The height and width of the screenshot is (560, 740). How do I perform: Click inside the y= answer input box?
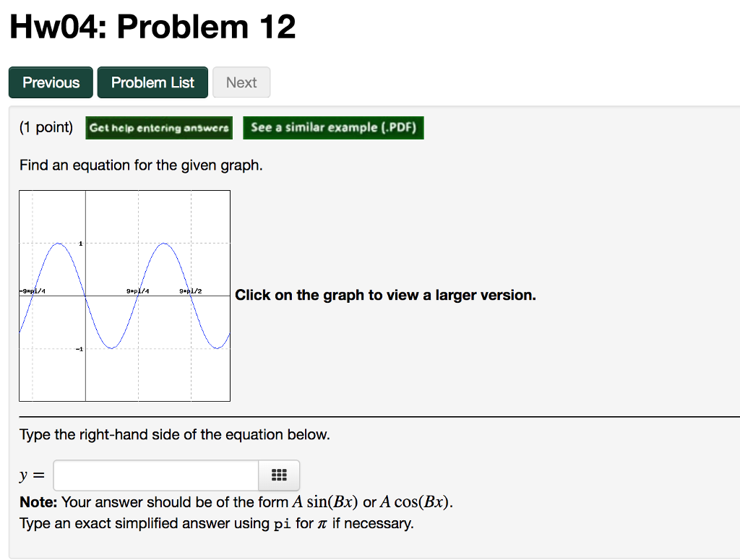[x=155, y=475]
